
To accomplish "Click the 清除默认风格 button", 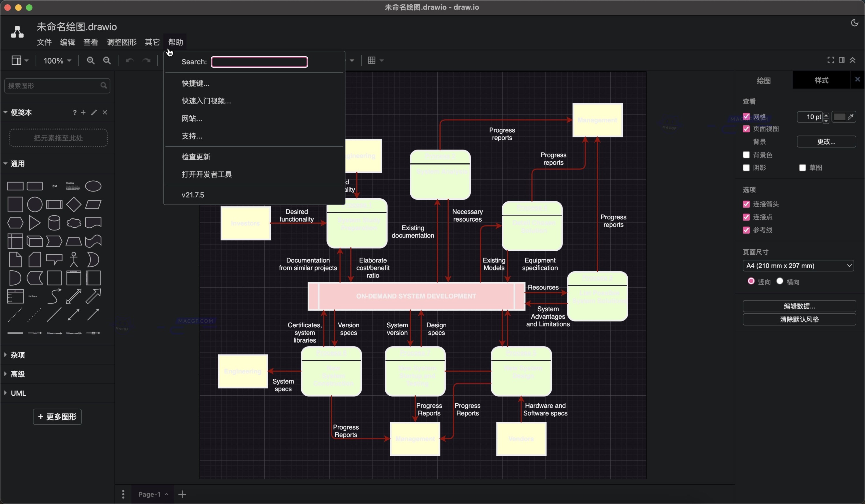I will 800,319.
